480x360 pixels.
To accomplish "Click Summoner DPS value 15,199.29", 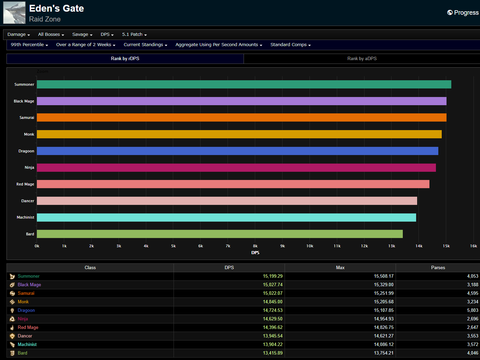I will pyautogui.click(x=273, y=276).
